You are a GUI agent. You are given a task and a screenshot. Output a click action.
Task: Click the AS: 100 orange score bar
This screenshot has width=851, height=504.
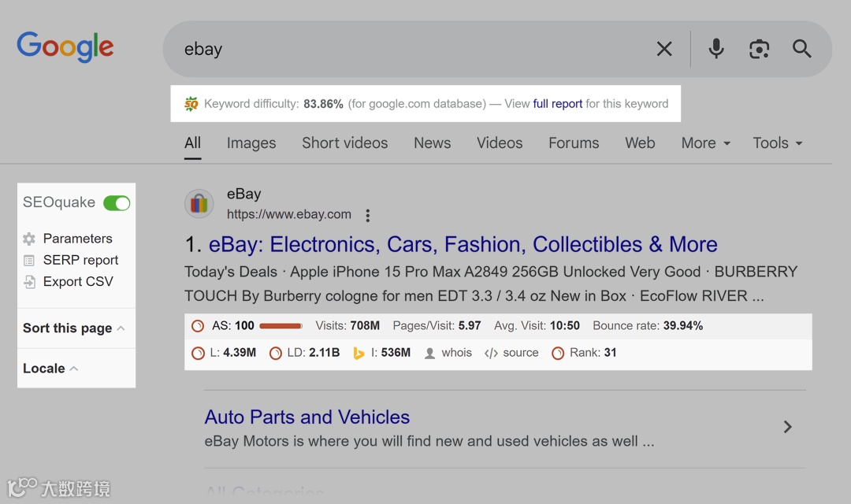(281, 324)
